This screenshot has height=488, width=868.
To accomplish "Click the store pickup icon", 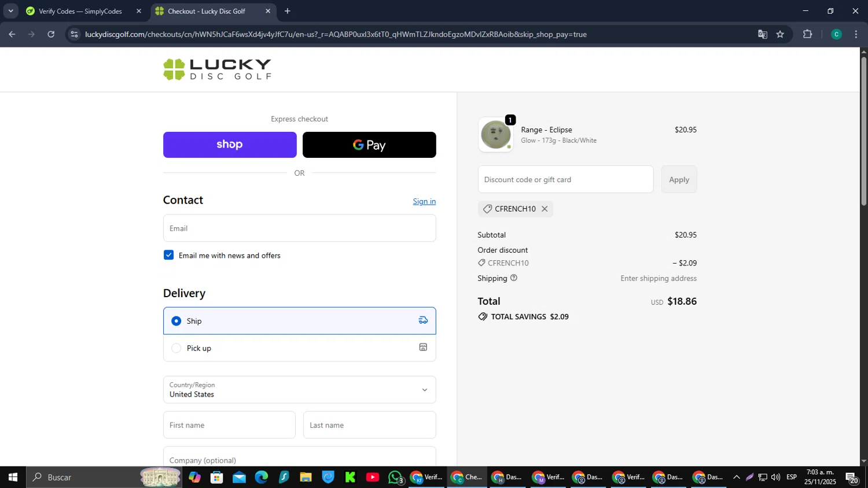I will click(423, 347).
